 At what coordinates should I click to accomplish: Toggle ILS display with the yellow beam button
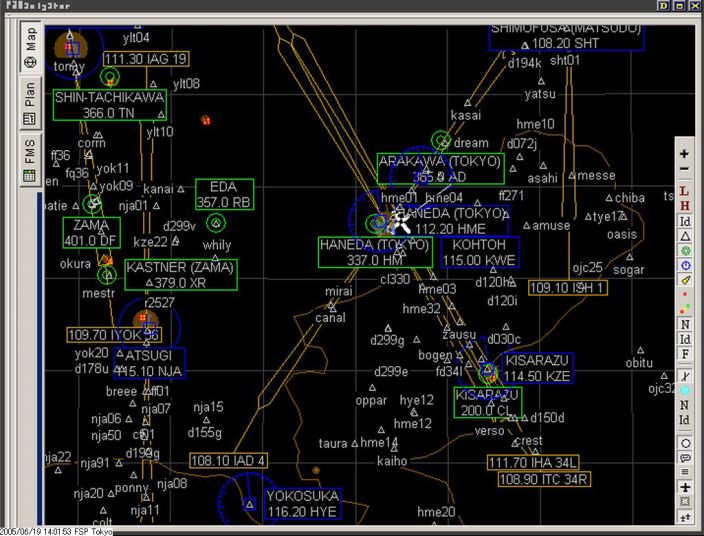click(x=685, y=280)
